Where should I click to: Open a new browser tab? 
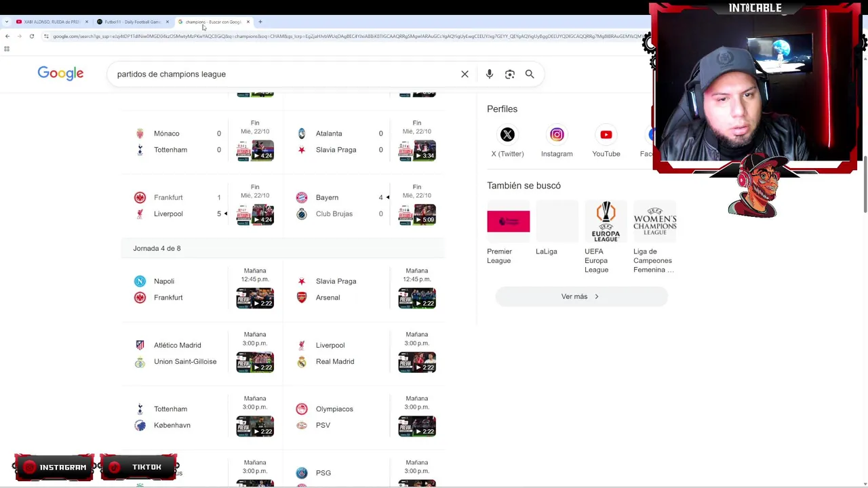click(x=260, y=22)
